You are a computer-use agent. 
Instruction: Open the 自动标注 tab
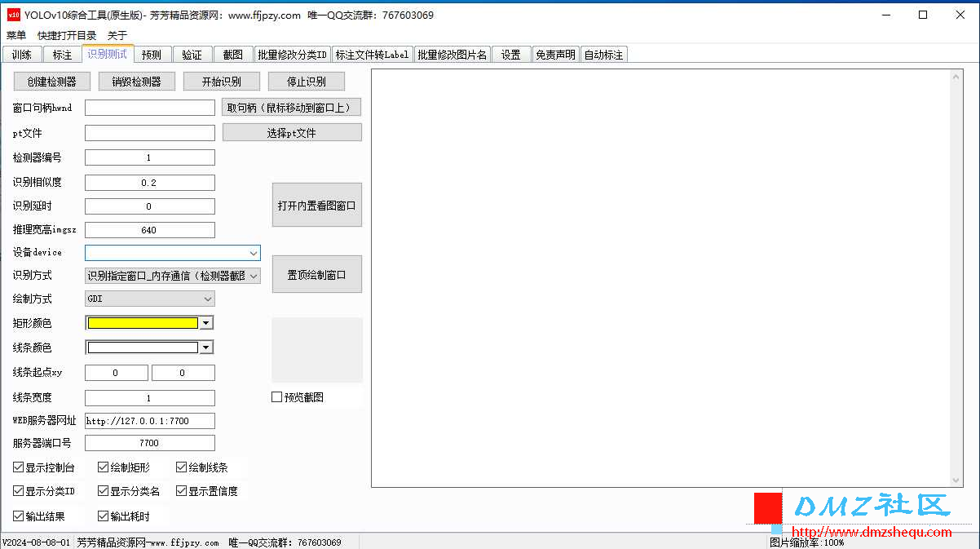coord(603,55)
